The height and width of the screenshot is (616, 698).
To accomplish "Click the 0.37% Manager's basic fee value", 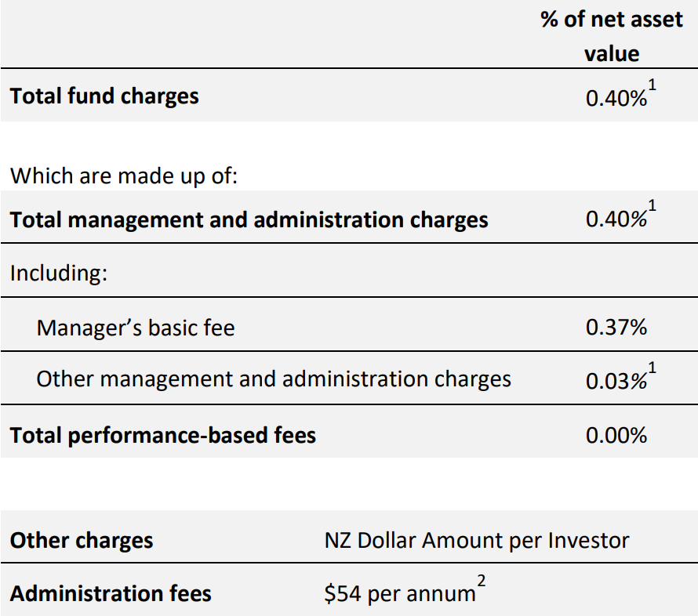I will tap(616, 327).
